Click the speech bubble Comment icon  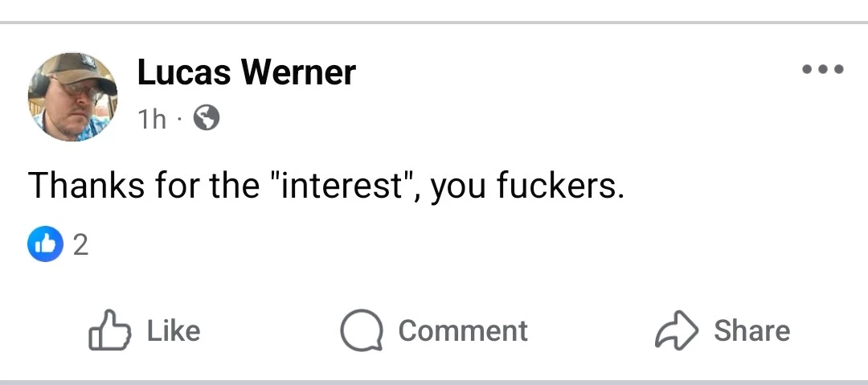coord(361,331)
